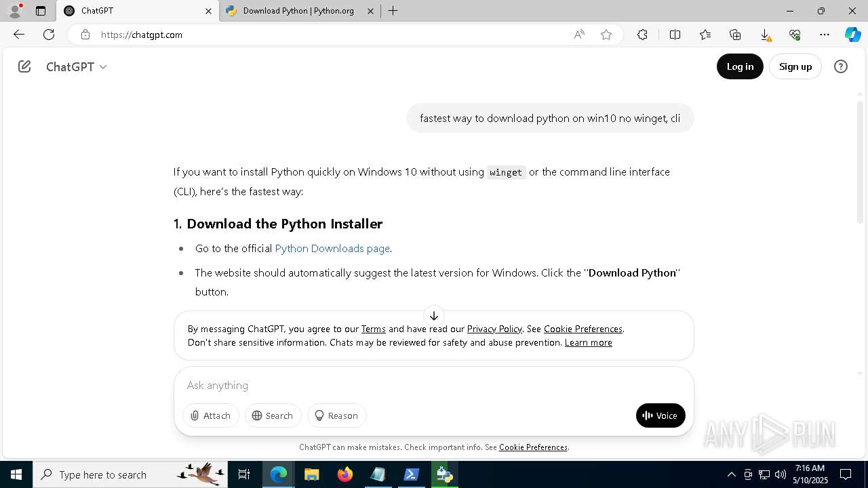Open tab actions menu icon

tap(41, 11)
